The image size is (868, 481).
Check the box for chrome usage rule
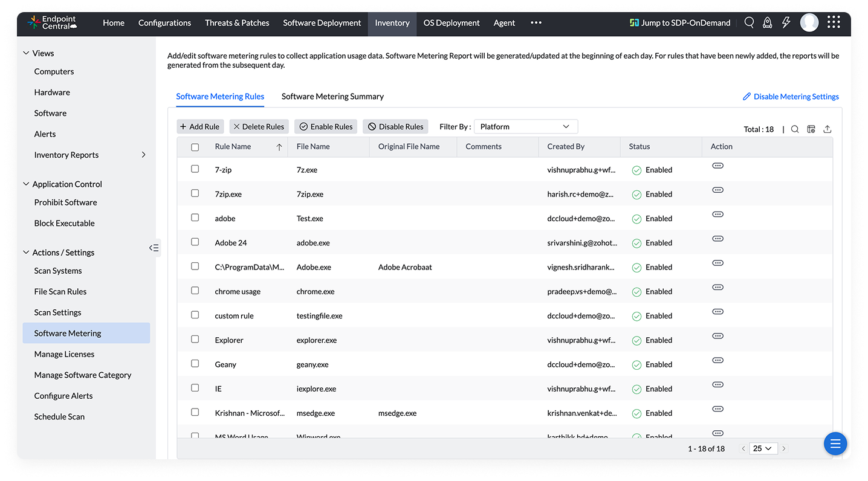195,290
